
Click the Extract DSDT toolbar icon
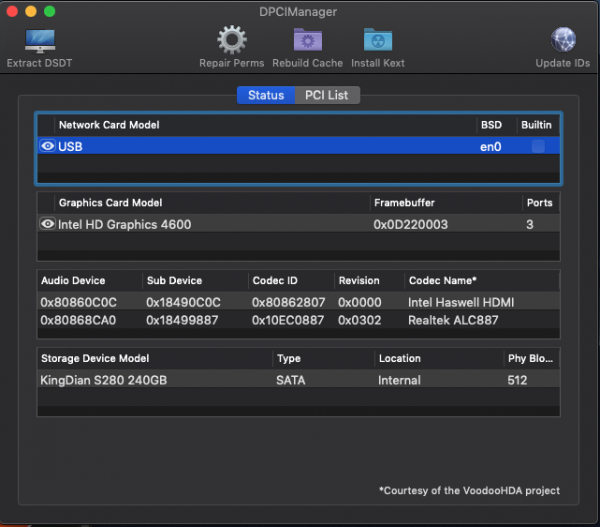click(39, 41)
